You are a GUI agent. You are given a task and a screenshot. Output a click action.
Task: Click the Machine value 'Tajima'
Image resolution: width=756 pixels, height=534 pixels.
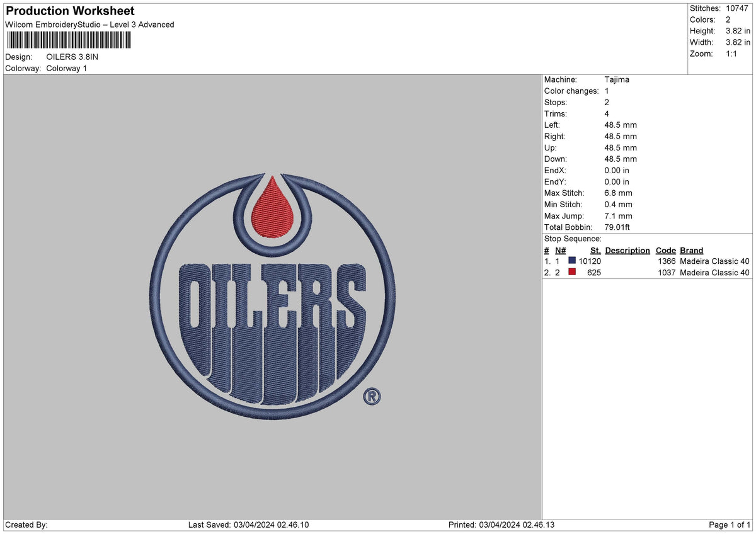pyautogui.click(x=617, y=79)
